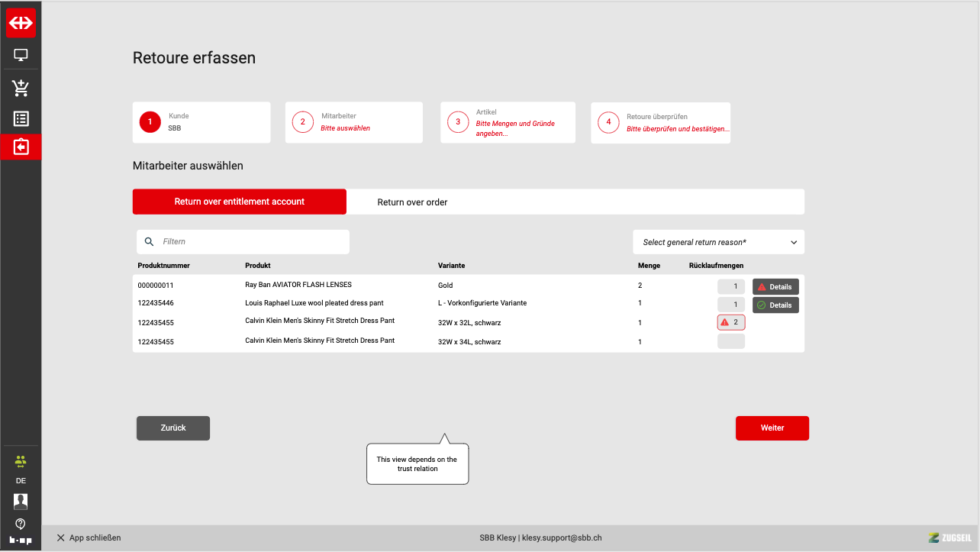This screenshot has height=552, width=980.
Task: Open the monitor dashboard icon
Action: point(21,55)
